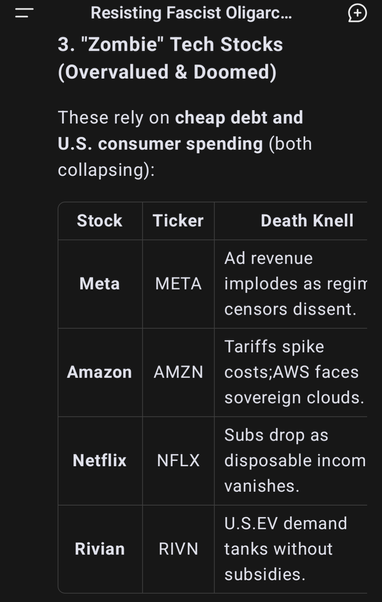The height and width of the screenshot is (602, 382).
Task: Start a new chat via plus bubble icon
Action: [357, 13]
